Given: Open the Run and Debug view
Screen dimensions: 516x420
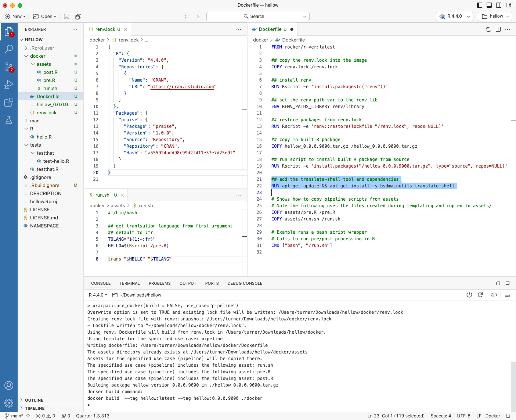Looking at the screenshot, I should (9, 85).
